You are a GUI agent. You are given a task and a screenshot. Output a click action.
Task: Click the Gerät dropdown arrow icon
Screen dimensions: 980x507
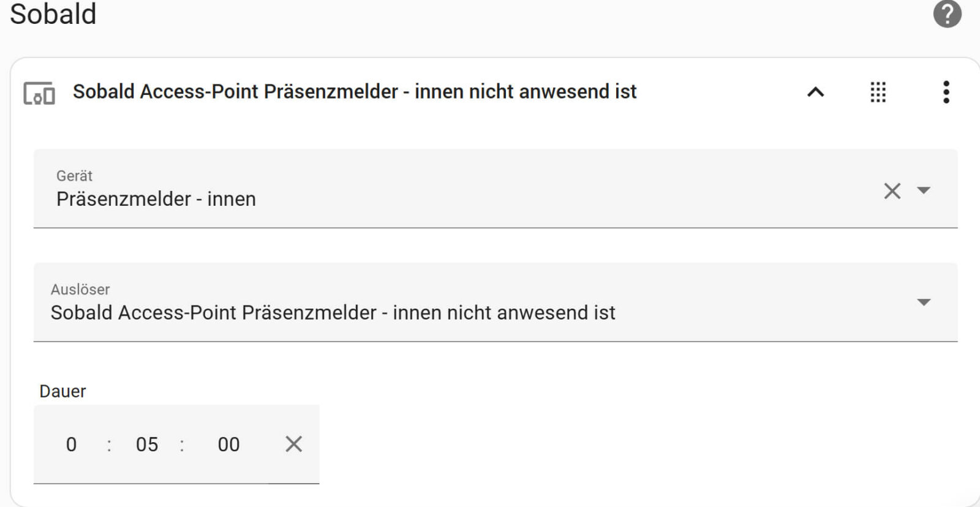925,192
